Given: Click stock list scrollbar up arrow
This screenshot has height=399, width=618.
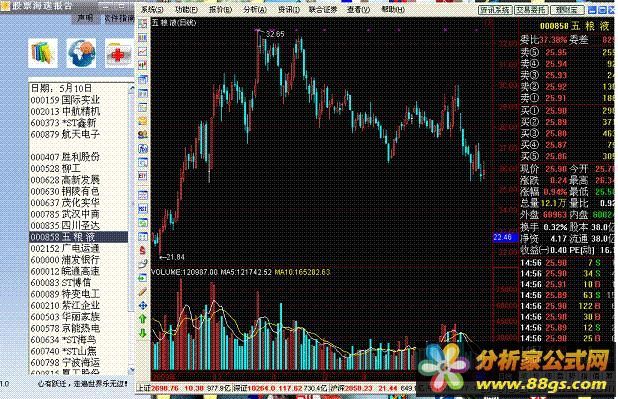Looking at the screenshot, I should coord(132,89).
